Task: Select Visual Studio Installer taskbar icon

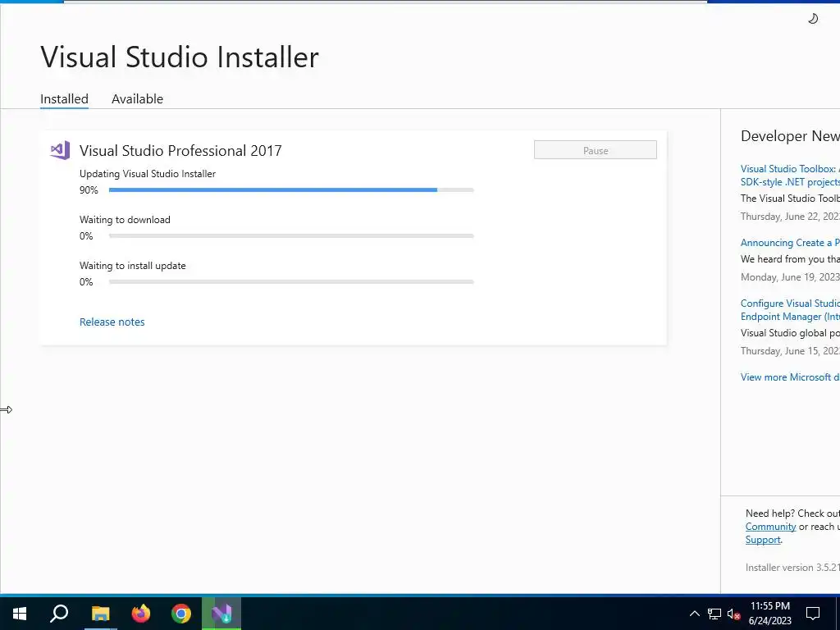Action: 221,614
